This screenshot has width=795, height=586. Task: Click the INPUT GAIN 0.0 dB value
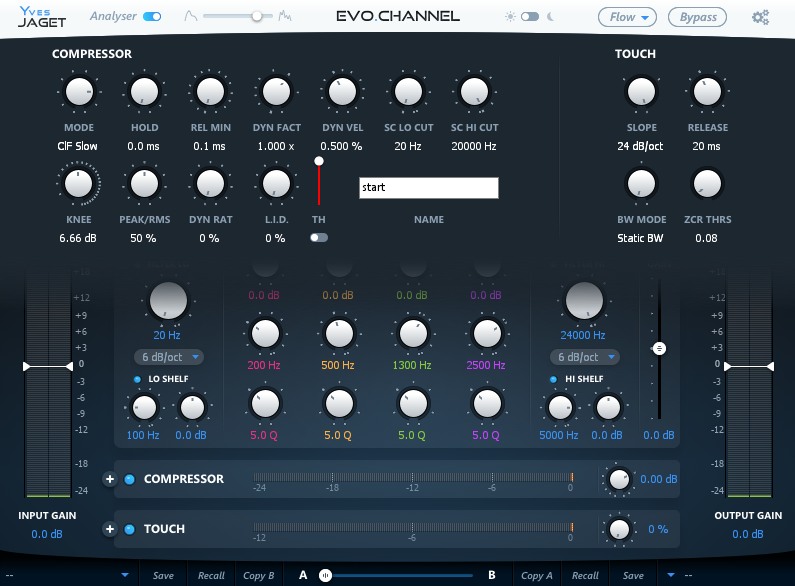47,534
